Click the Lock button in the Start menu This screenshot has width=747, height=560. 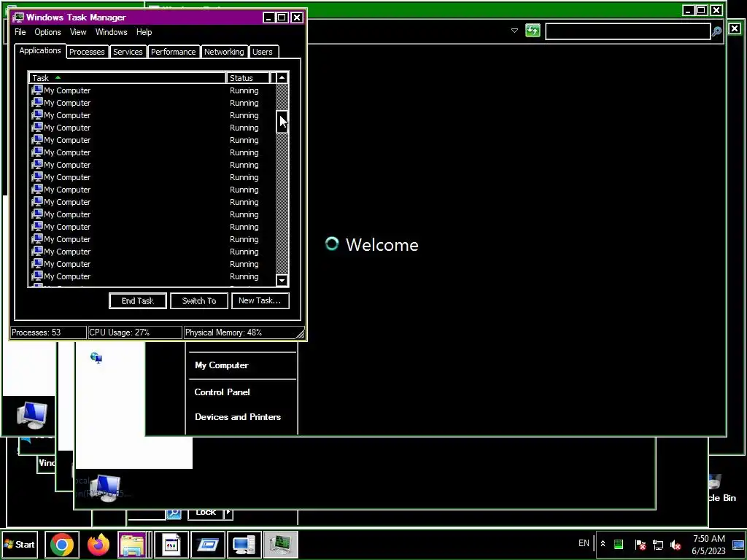[x=206, y=513]
